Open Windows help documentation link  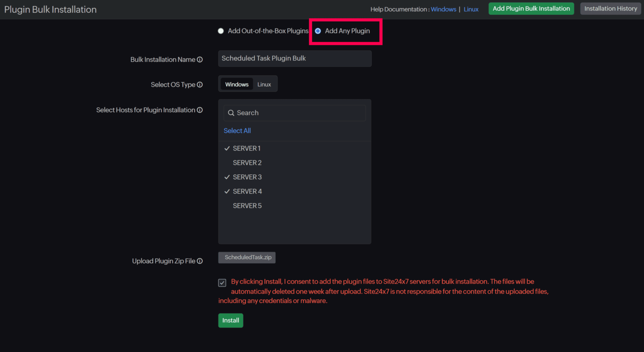click(x=443, y=9)
